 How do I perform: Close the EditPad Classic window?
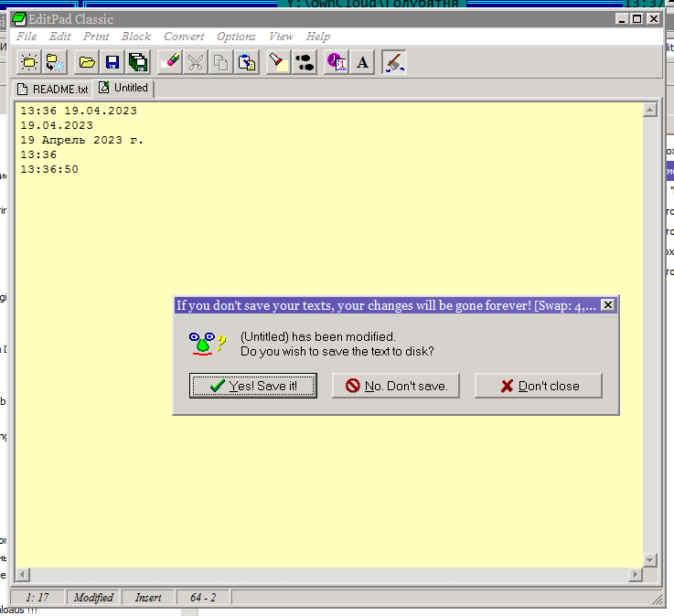coord(654,19)
